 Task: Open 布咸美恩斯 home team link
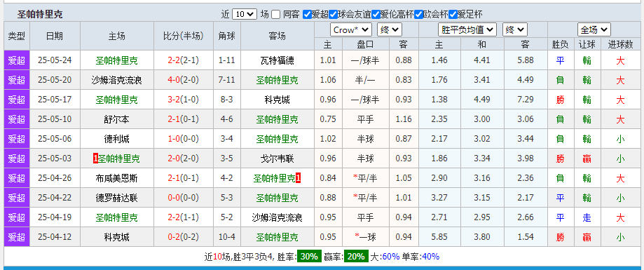click(x=116, y=178)
